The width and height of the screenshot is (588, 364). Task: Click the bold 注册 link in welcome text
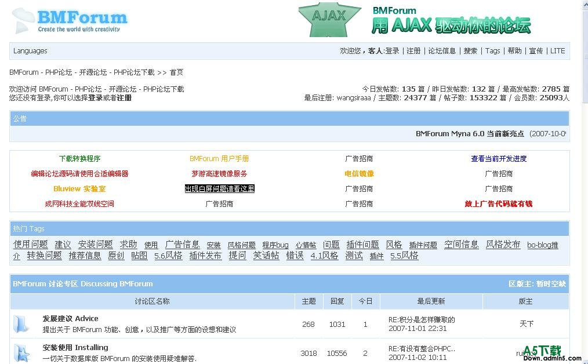pyautogui.click(x=124, y=98)
